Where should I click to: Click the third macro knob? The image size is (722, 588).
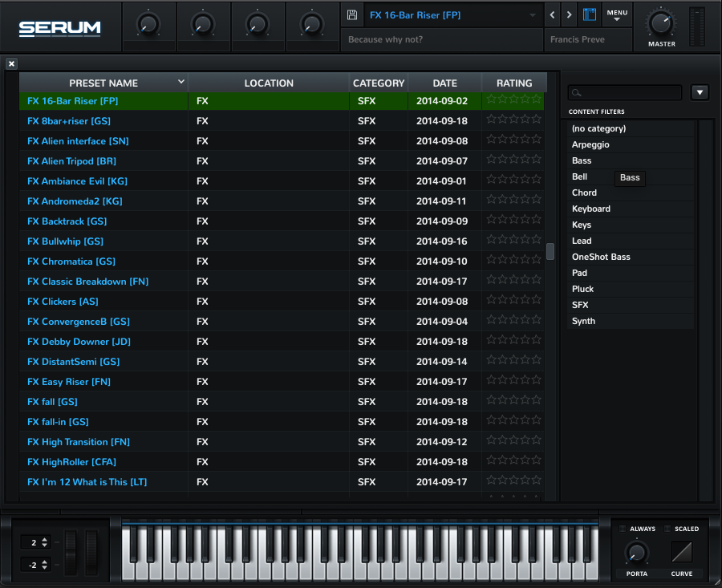(257, 24)
